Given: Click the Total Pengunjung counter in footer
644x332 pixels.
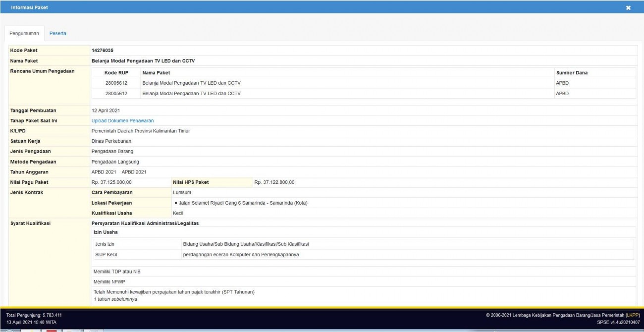Looking at the screenshot, I should coord(34,315).
